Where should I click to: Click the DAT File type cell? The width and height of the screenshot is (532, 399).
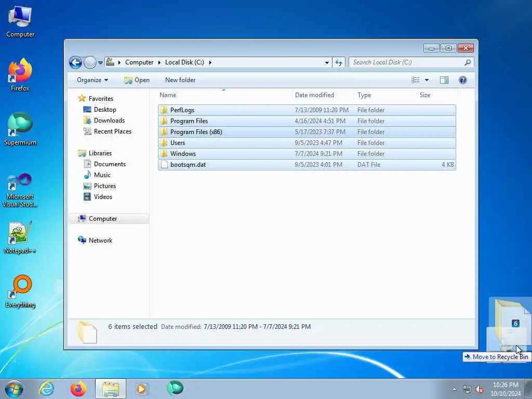(x=369, y=165)
